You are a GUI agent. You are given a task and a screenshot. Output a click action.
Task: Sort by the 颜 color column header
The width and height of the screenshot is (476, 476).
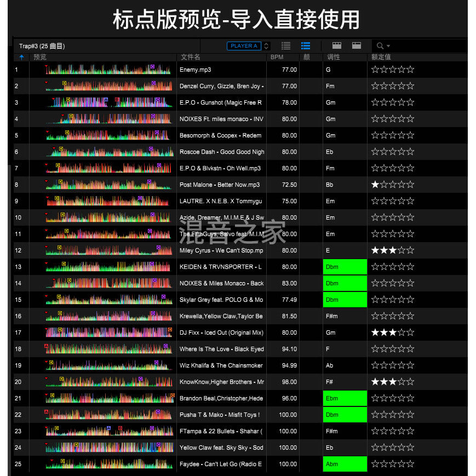click(x=307, y=57)
